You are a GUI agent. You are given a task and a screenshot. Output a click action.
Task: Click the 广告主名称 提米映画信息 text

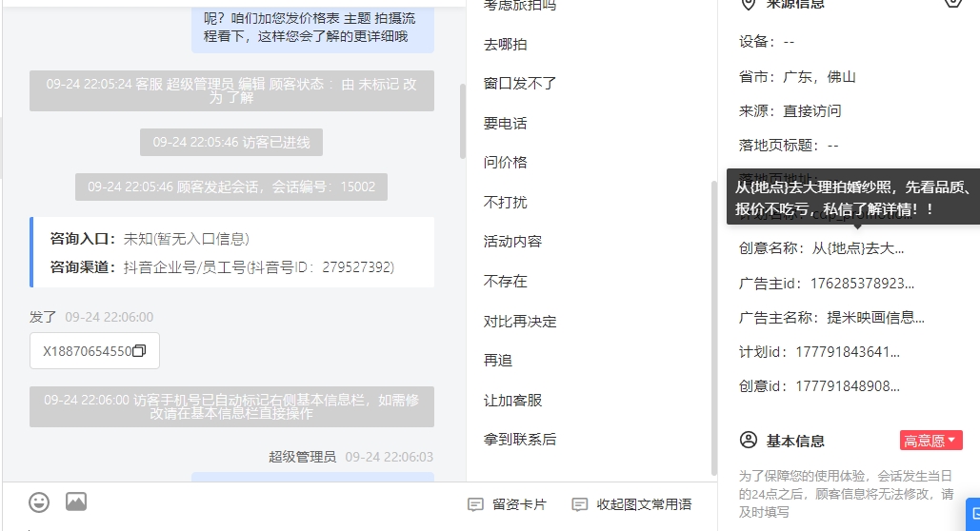[875, 317]
